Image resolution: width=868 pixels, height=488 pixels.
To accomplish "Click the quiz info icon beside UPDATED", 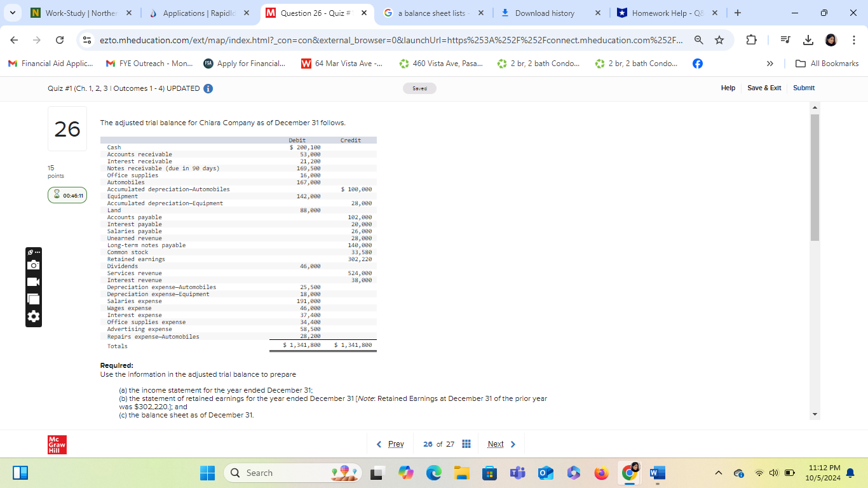I will (x=208, y=88).
